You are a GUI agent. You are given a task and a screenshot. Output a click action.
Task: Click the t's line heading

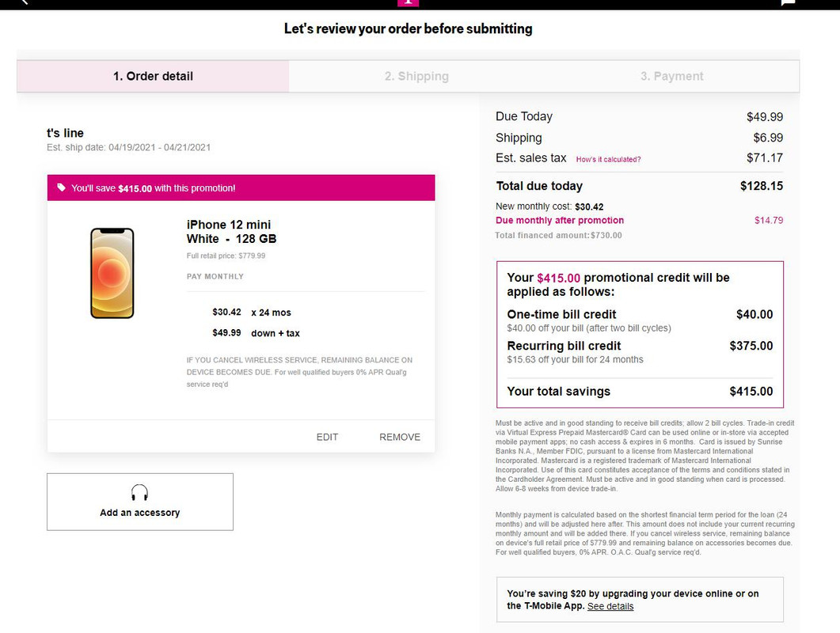(x=65, y=133)
